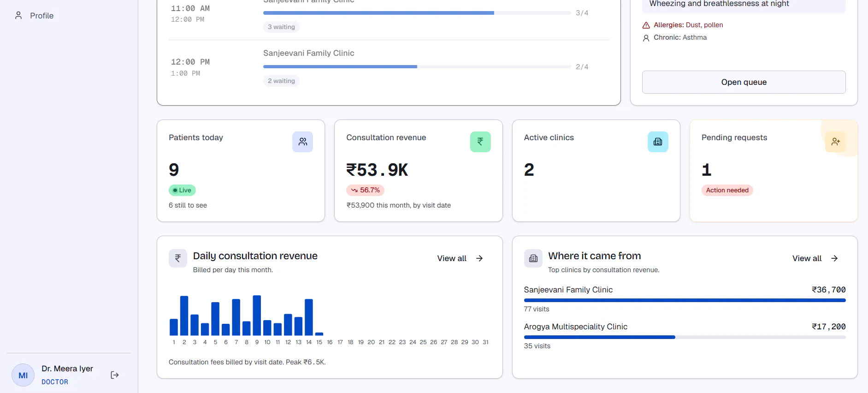Click the Action needed badge
The image size is (868, 393).
point(727,190)
